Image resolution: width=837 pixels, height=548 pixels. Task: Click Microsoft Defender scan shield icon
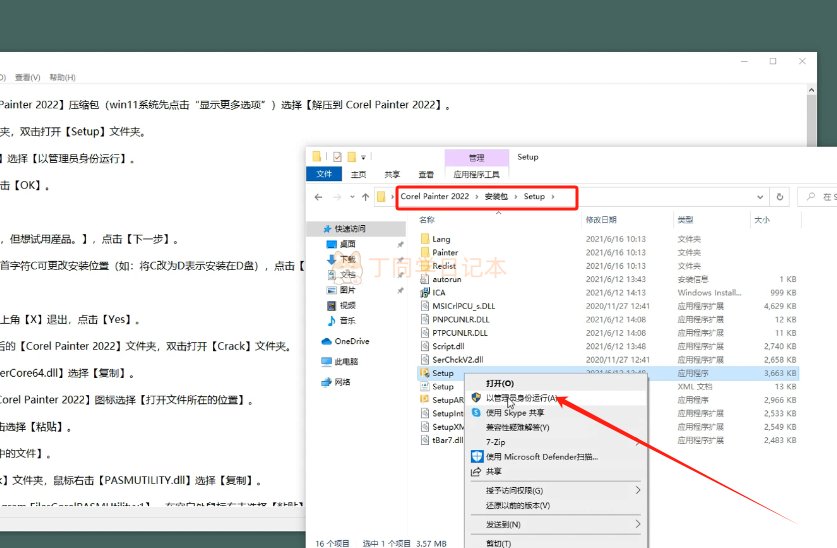(476, 457)
